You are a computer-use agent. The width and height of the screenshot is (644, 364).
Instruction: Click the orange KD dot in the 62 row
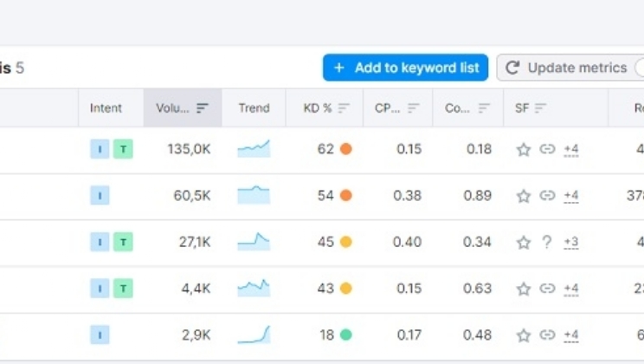coord(345,149)
